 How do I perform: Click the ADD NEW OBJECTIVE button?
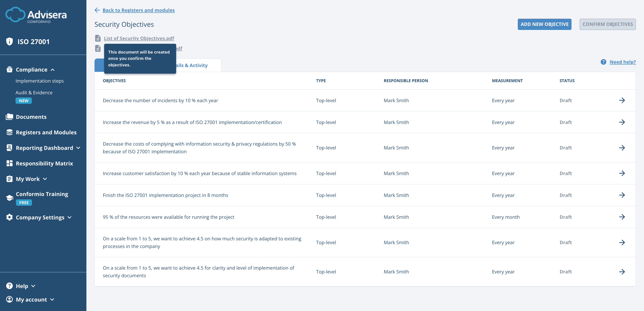click(x=545, y=24)
